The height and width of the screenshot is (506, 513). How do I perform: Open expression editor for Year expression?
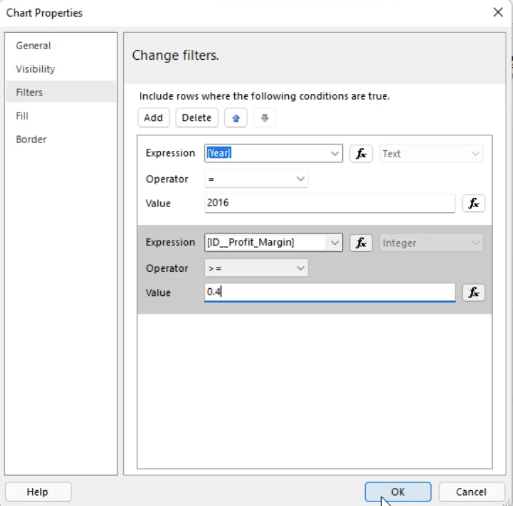361,154
